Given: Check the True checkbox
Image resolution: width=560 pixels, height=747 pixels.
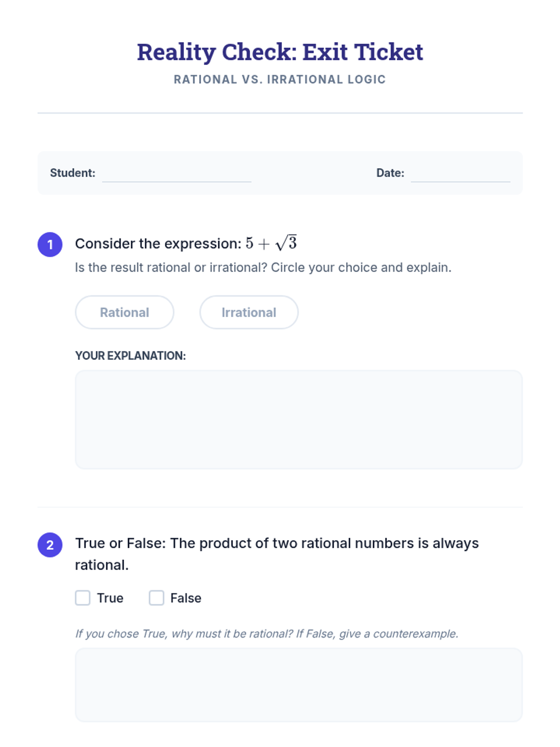Looking at the screenshot, I should pos(83,598).
